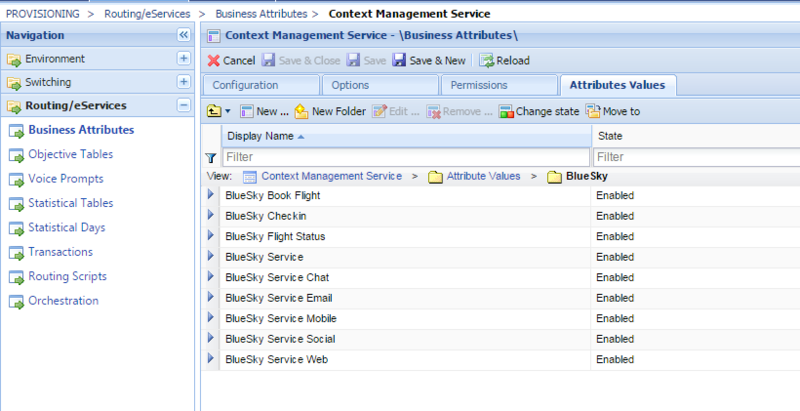Open Business Attributes in the navigation
Image resolution: width=800 pixels, height=411 pixels.
coord(81,130)
